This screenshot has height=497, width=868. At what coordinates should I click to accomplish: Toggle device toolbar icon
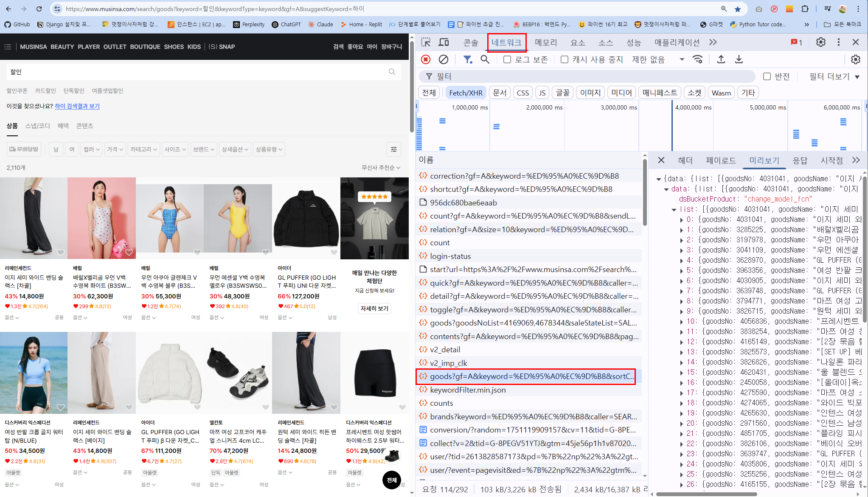(x=444, y=42)
